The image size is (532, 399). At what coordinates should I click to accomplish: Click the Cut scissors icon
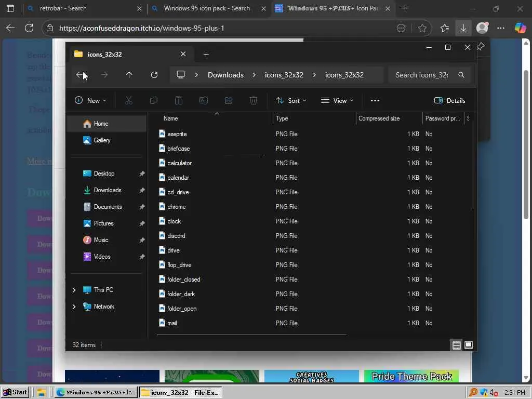pos(129,100)
